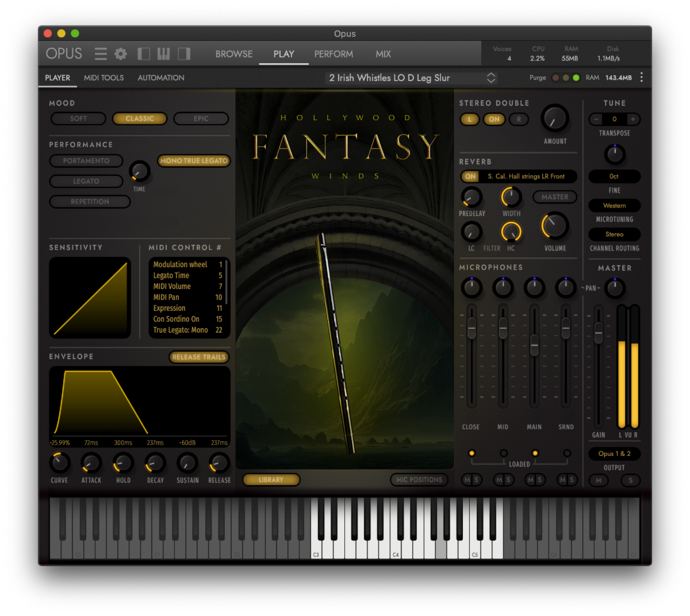Switch to the Mix tab
Image resolution: width=690 pixels, height=616 pixels.
(x=384, y=54)
